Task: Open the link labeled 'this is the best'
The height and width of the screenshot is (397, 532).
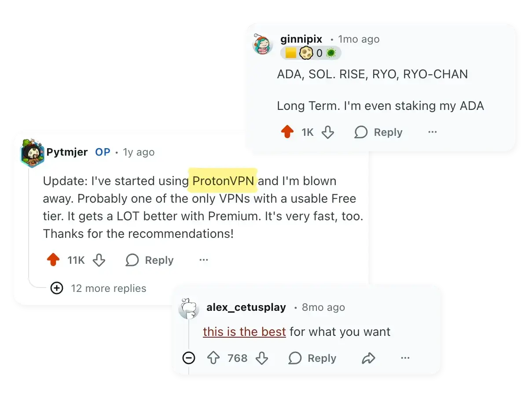Action: click(244, 332)
